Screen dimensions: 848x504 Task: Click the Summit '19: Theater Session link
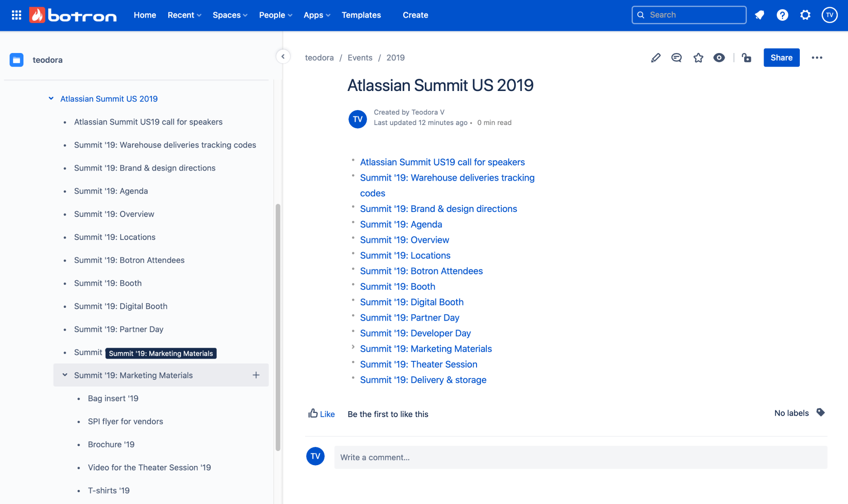coord(418,364)
